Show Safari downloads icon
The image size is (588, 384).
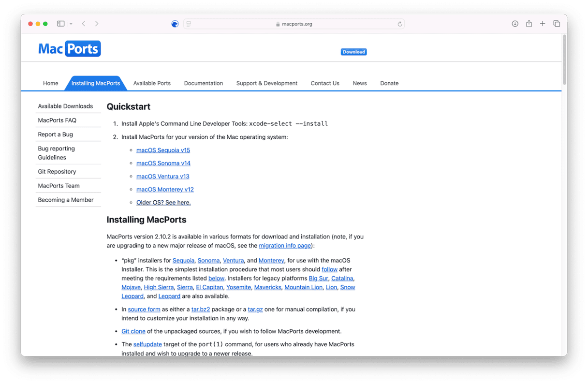point(515,24)
